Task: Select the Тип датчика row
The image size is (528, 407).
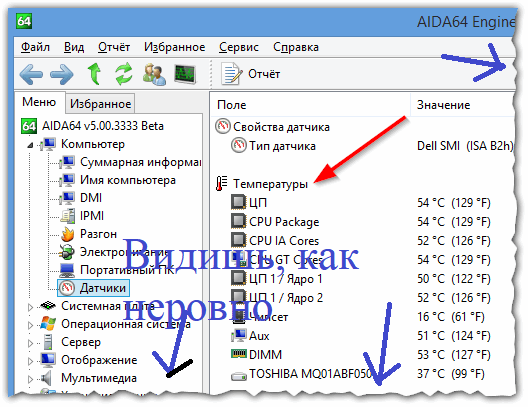Action: 282,146
